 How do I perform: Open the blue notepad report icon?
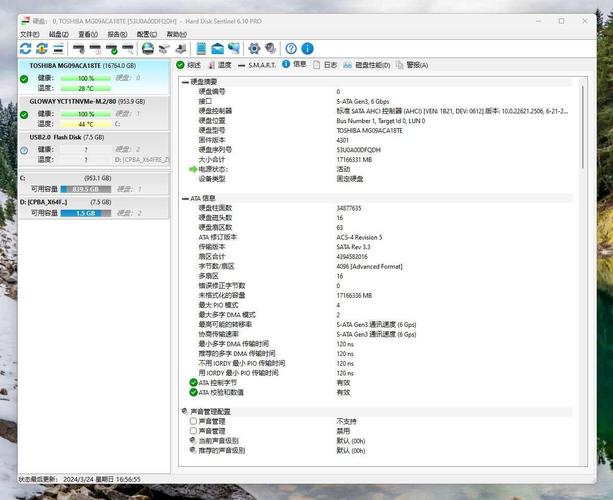coord(201,48)
